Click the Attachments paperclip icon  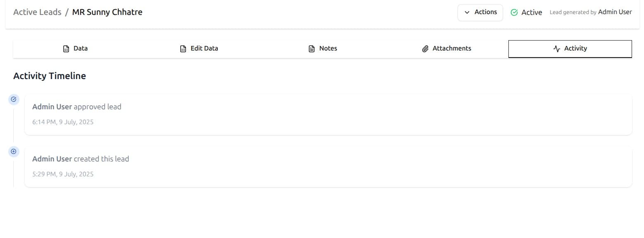click(425, 49)
